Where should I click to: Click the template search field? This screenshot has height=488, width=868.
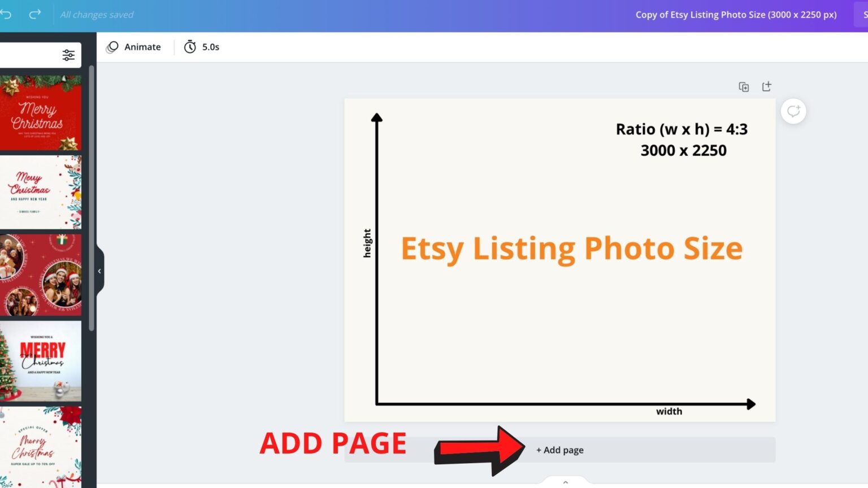(x=29, y=55)
